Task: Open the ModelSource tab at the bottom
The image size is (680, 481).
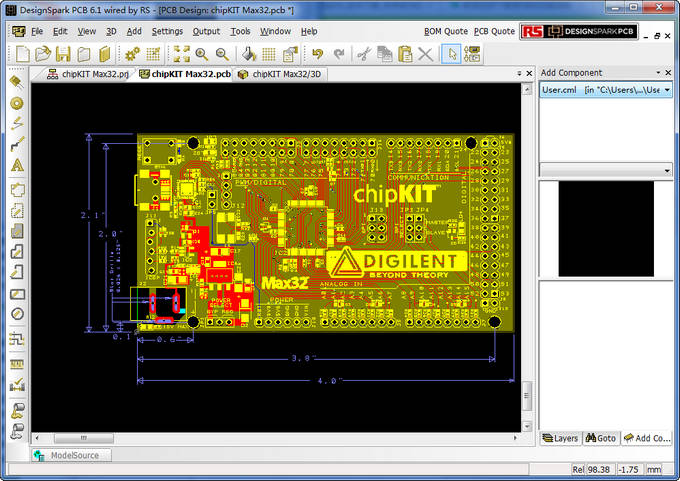Action: (x=71, y=455)
